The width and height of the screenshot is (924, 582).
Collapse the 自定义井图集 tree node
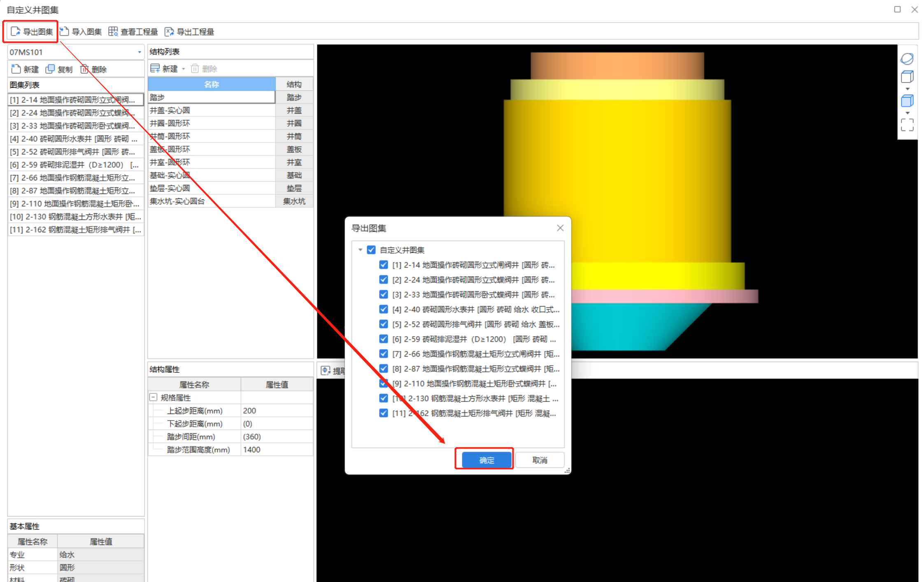[x=360, y=250]
